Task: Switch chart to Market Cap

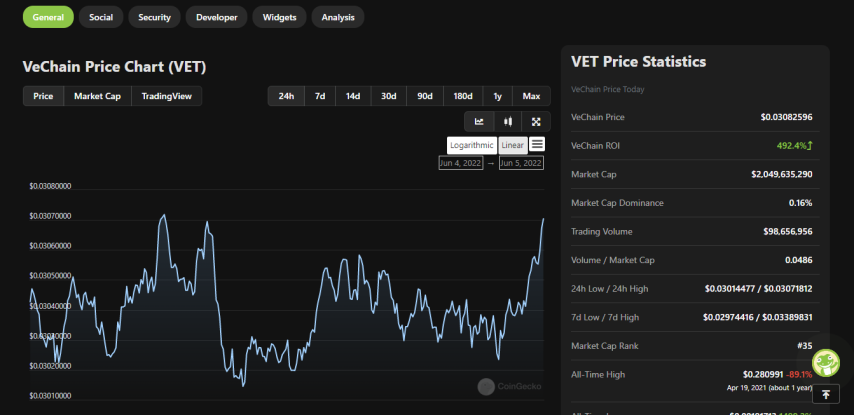Action: [97, 96]
